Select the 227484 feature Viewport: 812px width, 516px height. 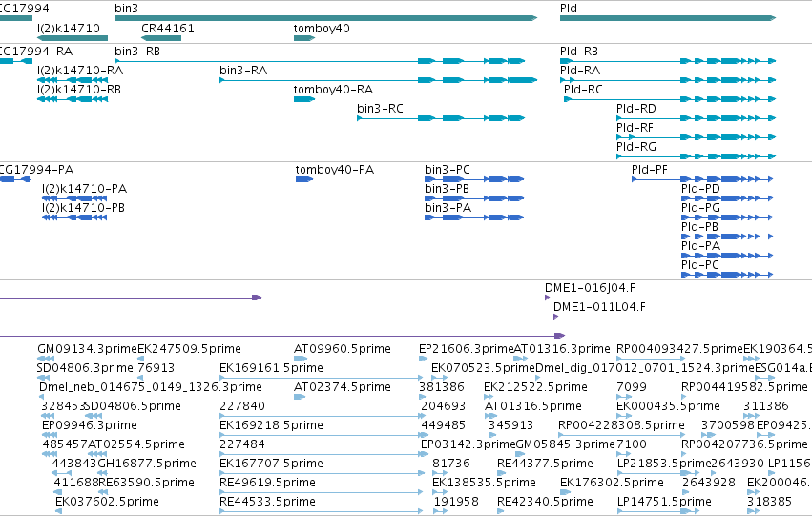pos(323,454)
